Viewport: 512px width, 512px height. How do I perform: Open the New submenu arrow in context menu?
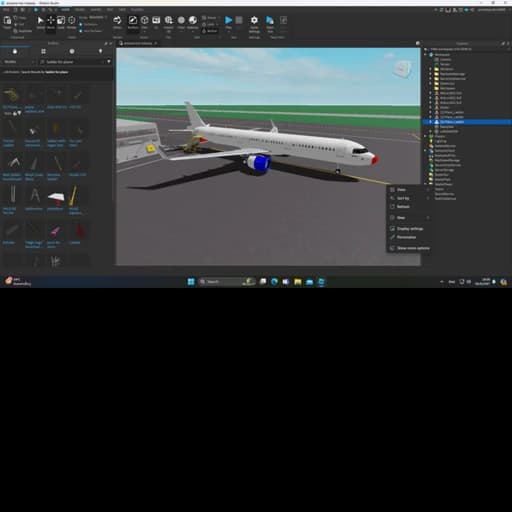[x=428, y=218]
